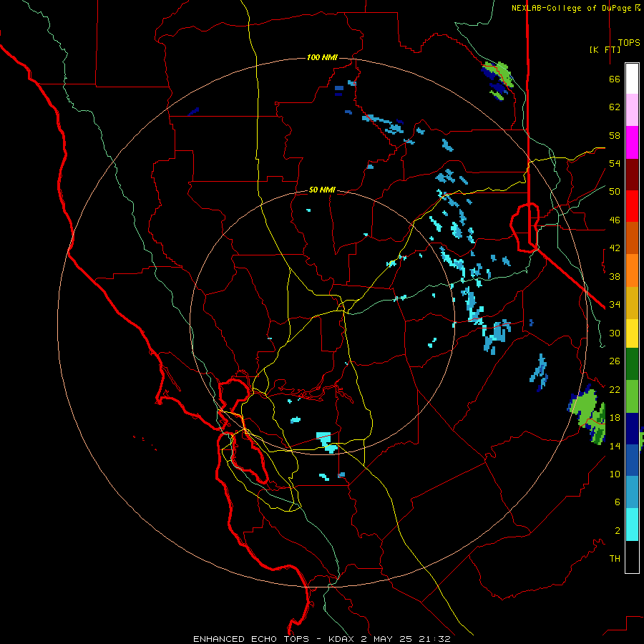
Task: Click the legend value "30"
Action: tap(615, 333)
